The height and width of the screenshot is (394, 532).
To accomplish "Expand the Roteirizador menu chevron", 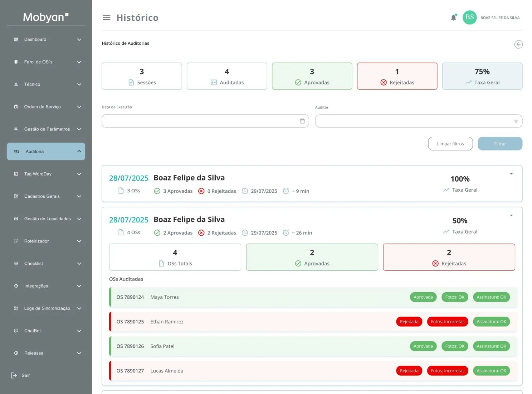I will coord(79,241).
